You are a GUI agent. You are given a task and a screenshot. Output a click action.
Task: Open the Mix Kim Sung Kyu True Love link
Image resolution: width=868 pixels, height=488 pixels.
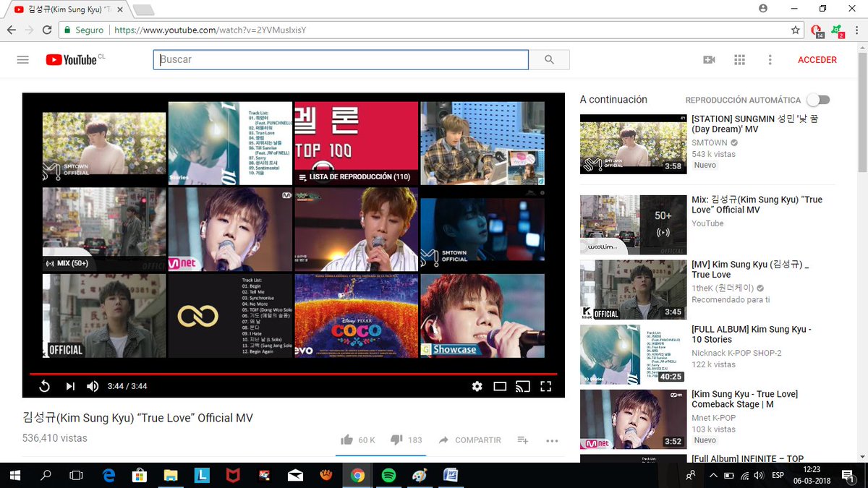pos(757,205)
